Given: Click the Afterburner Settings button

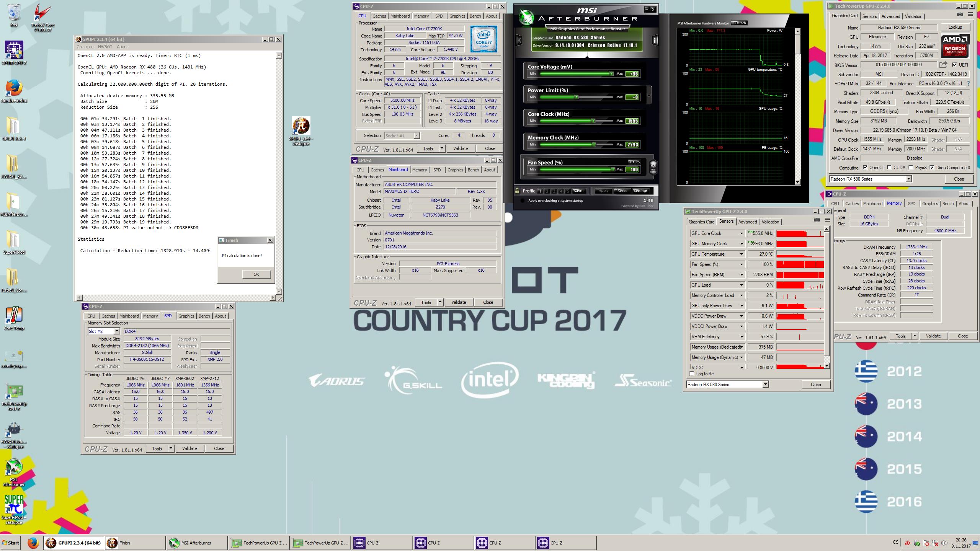Looking at the screenshot, I should tap(640, 191).
